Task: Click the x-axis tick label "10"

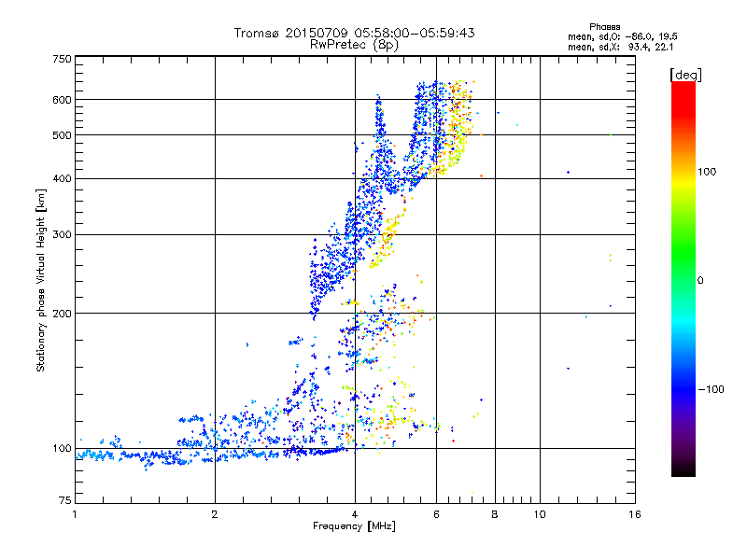Action: pyautogui.click(x=540, y=514)
